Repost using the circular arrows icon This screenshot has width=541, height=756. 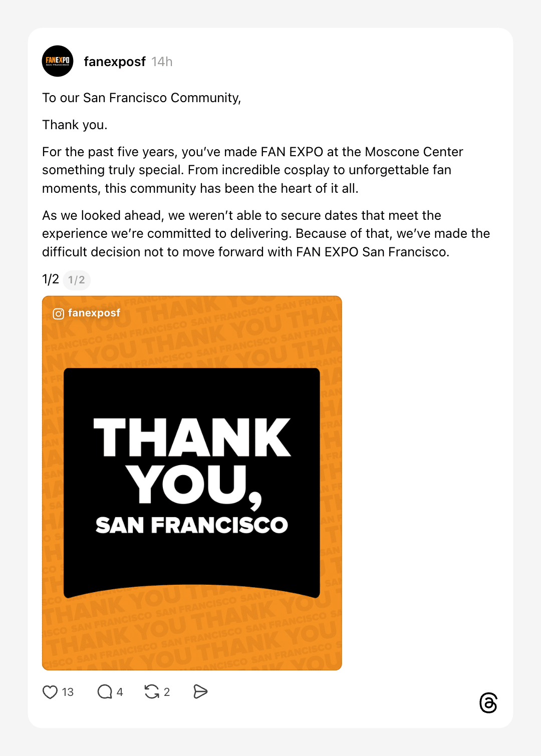pyautogui.click(x=152, y=692)
